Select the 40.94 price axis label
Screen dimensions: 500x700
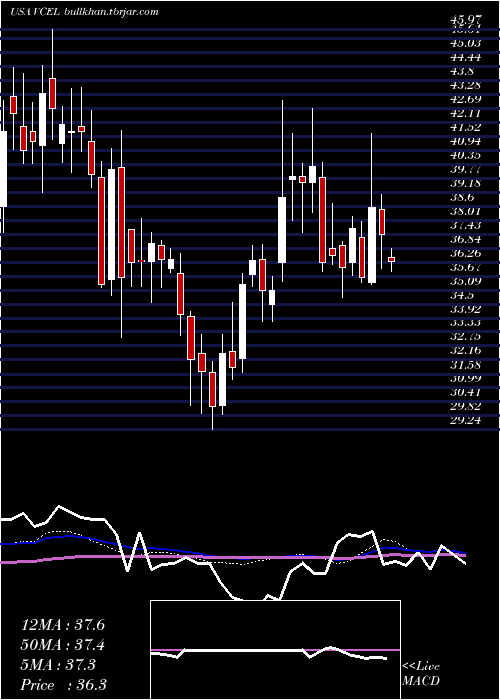466,142
